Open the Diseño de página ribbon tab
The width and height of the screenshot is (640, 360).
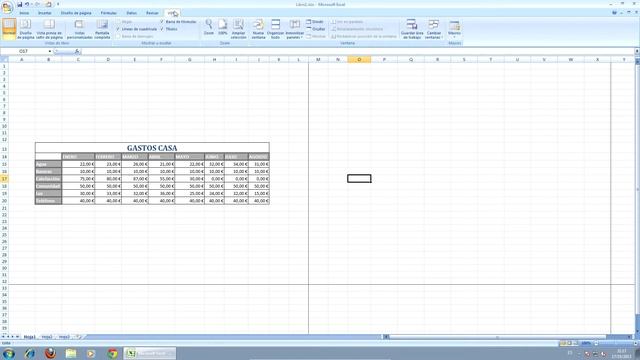76,13
